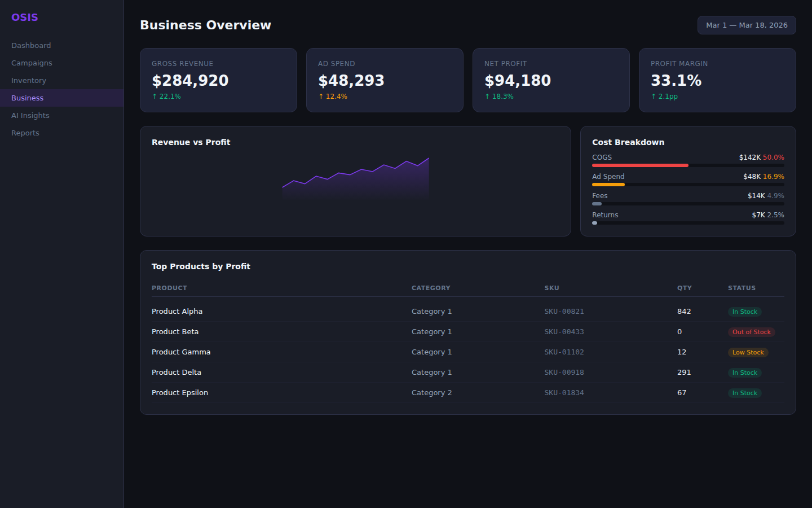Navigate to Reports
The height and width of the screenshot is (508, 812).
pyautogui.click(x=25, y=133)
